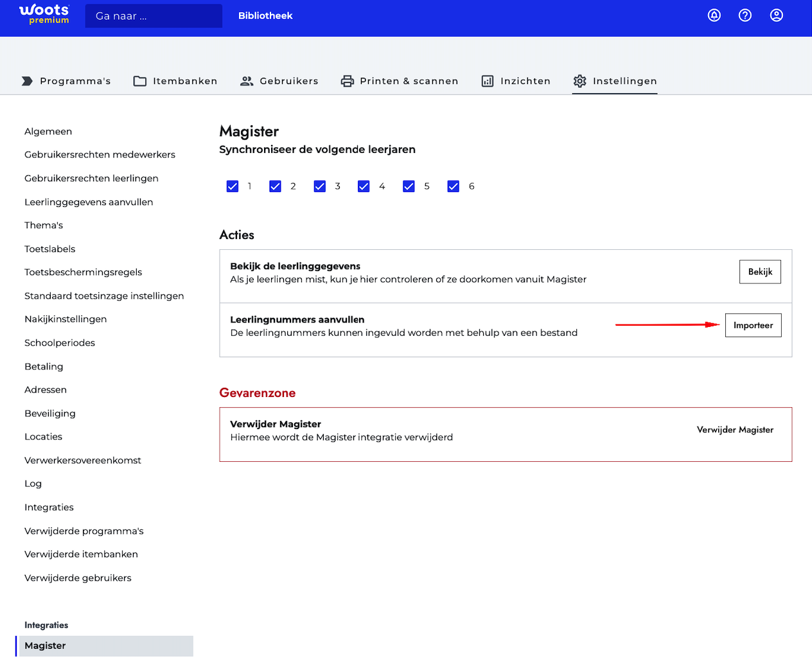Click the printer icon for Printen & scannen
Image resolution: width=812 pixels, height=661 pixels.
coord(348,81)
